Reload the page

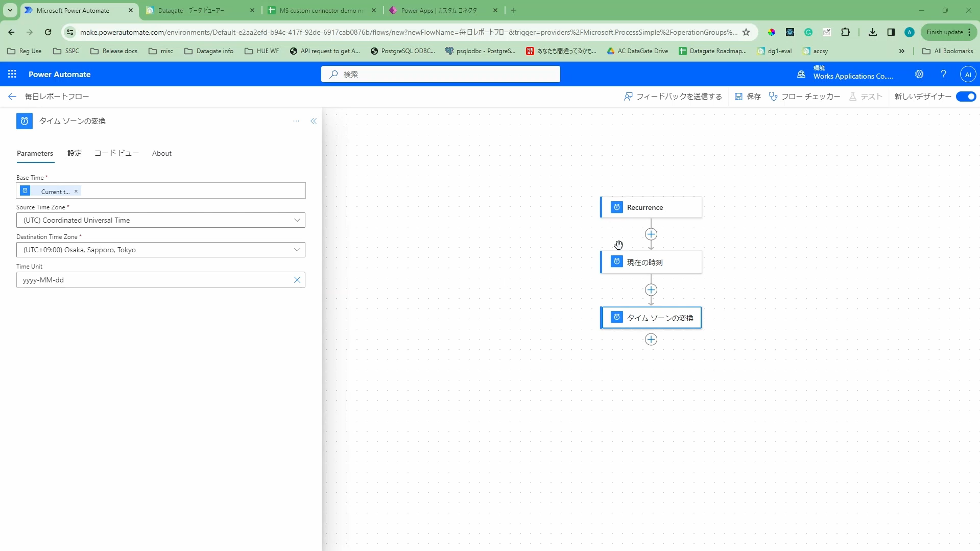48,32
